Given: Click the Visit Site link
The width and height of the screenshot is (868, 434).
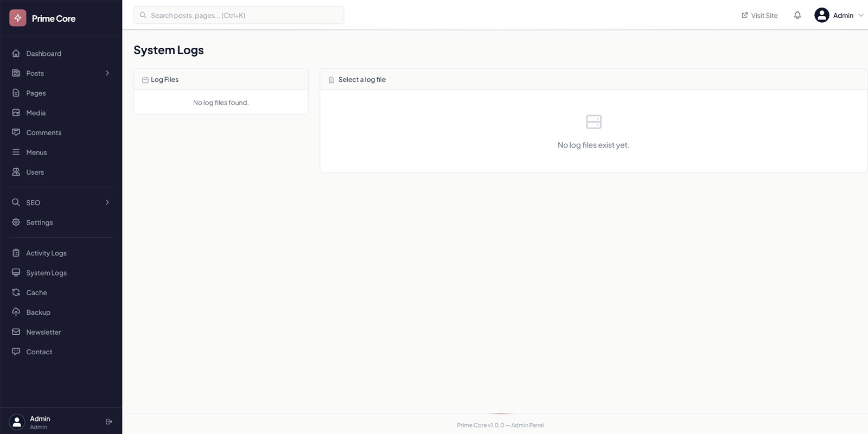Looking at the screenshot, I should pyautogui.click(x=759, y=15).
